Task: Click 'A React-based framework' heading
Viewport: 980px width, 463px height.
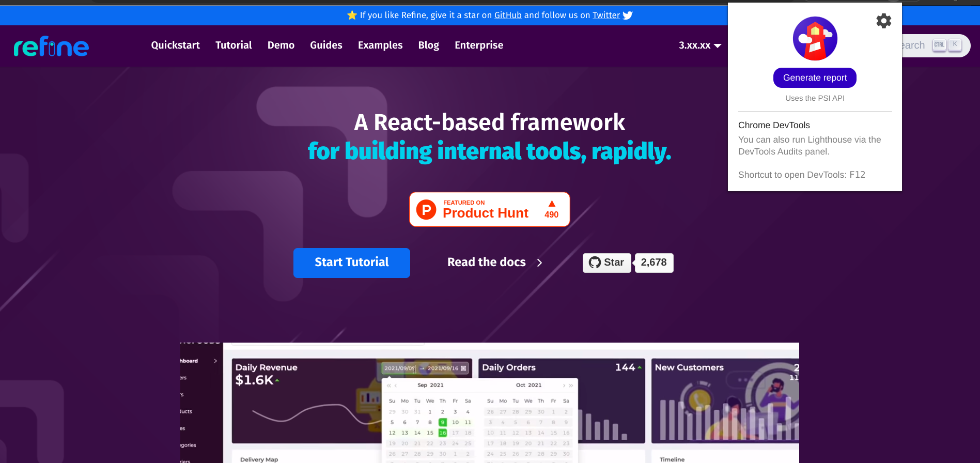Action: (489, 122)
